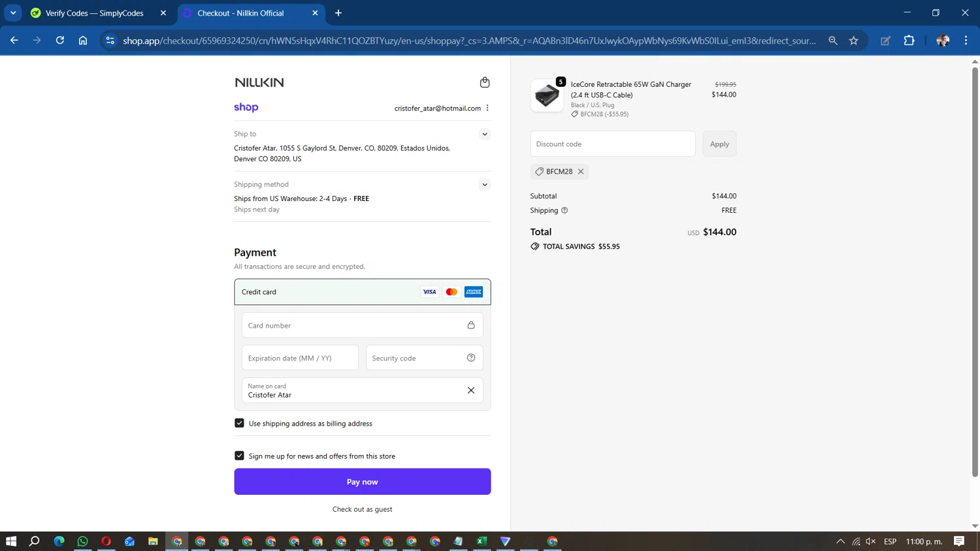Screen dimensions: 980x551
Task: Clear the Name on card field
Action: [x=470, y=390]
